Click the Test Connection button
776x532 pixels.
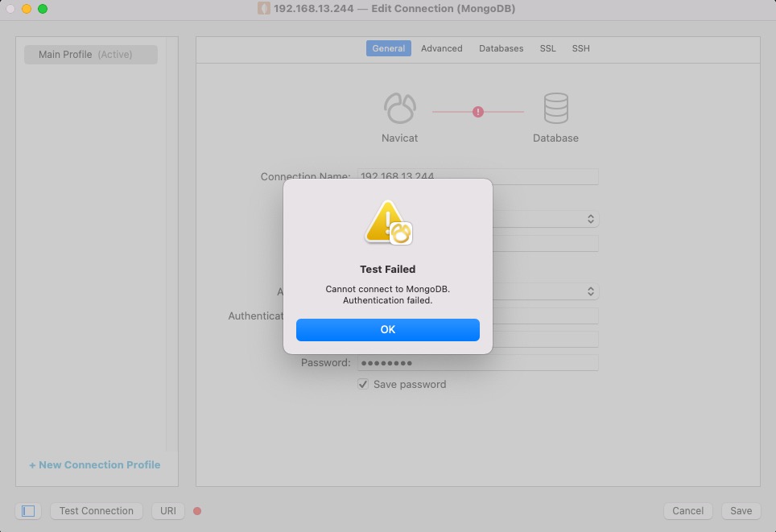pyautogui.click(x=97, y=511)
